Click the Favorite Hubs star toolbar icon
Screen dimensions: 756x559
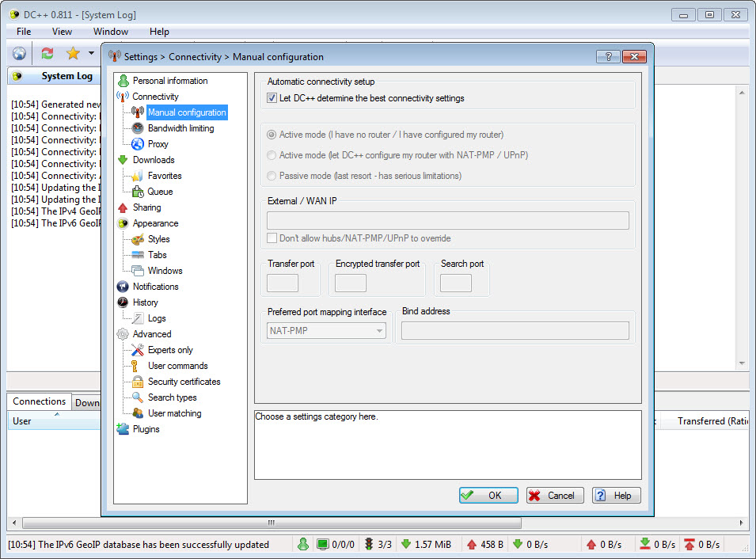73,53
